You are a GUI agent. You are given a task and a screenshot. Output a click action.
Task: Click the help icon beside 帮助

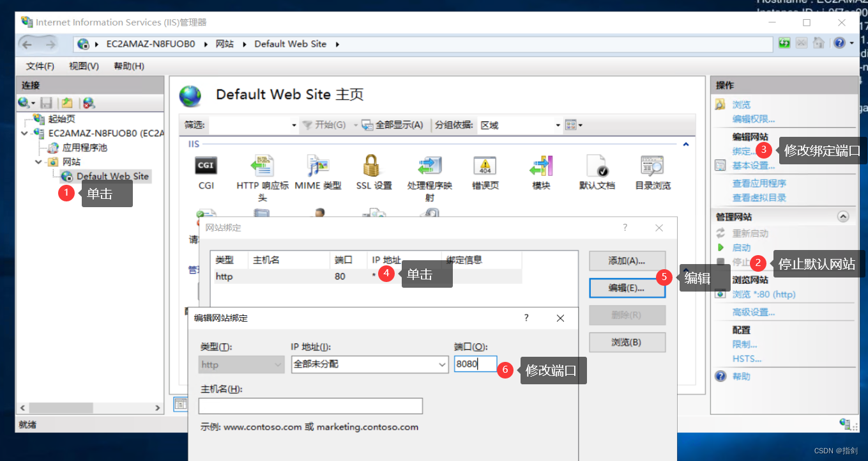click(720, 376)
